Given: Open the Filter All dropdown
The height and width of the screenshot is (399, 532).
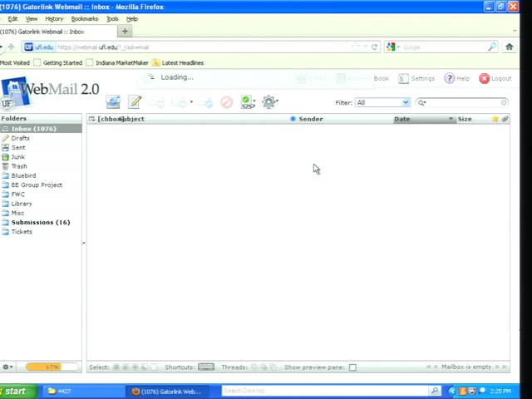Looking at the screenshot, I should coord(382,102).
